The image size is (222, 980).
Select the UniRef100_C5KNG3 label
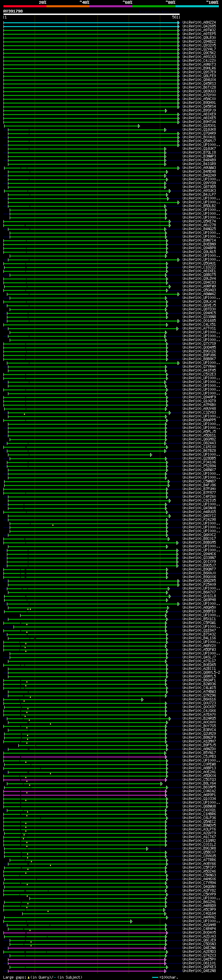199,875
